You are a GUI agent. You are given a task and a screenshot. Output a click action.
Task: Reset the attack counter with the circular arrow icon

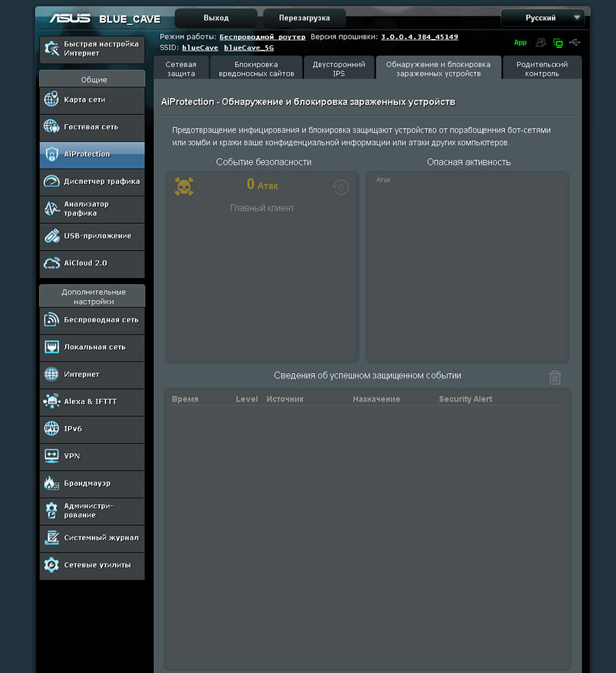tap(341, 187)
